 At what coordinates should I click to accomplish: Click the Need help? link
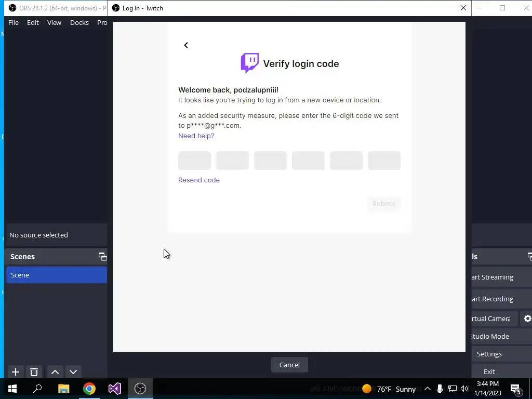coord(196,136)
